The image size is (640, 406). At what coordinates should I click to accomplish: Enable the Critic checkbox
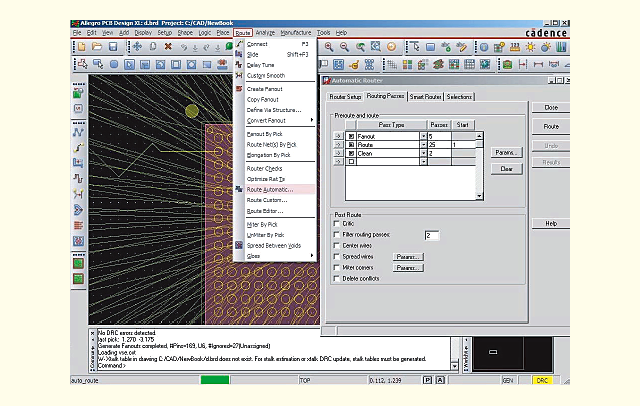pos(336,224)
